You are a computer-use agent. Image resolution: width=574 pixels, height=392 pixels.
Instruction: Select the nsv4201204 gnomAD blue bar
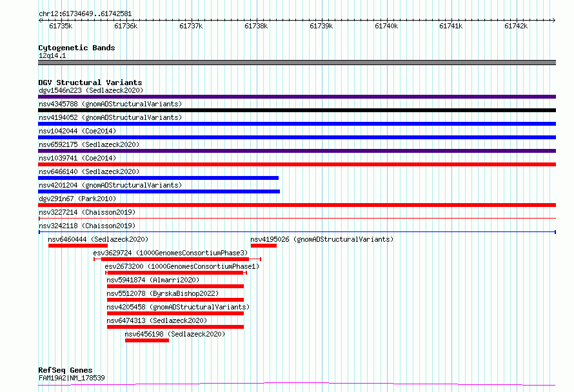[159, 191]
